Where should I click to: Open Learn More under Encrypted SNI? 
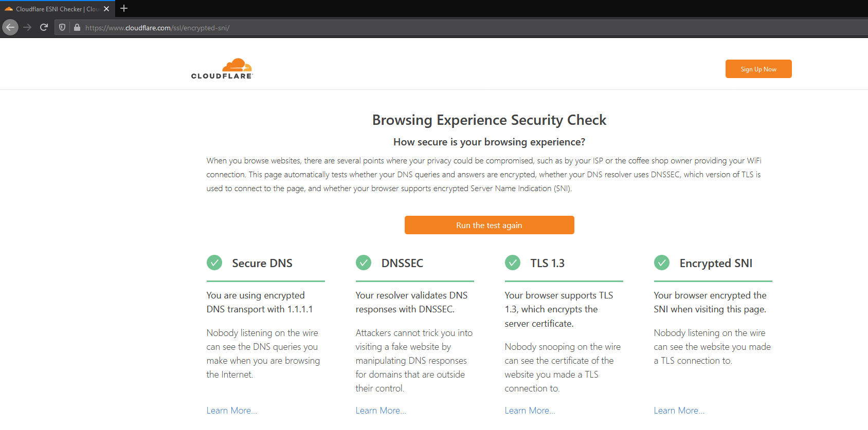click(x=679, y=410)
